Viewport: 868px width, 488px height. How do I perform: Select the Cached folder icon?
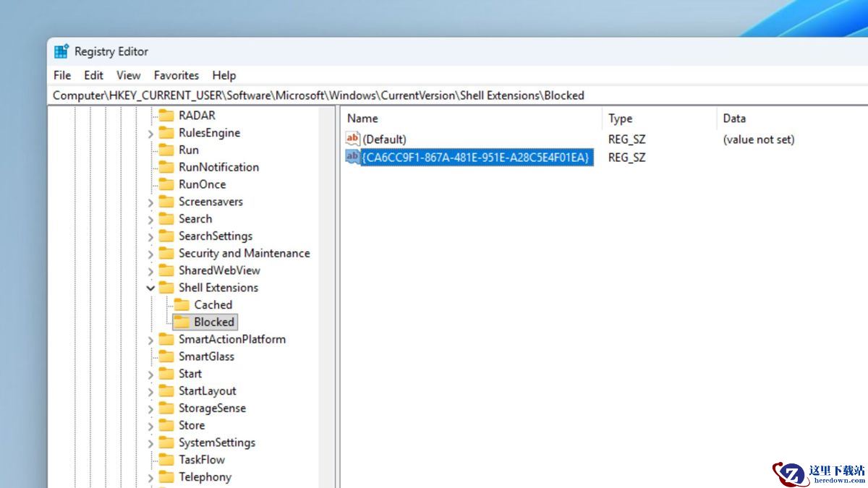tap(182, 304)
